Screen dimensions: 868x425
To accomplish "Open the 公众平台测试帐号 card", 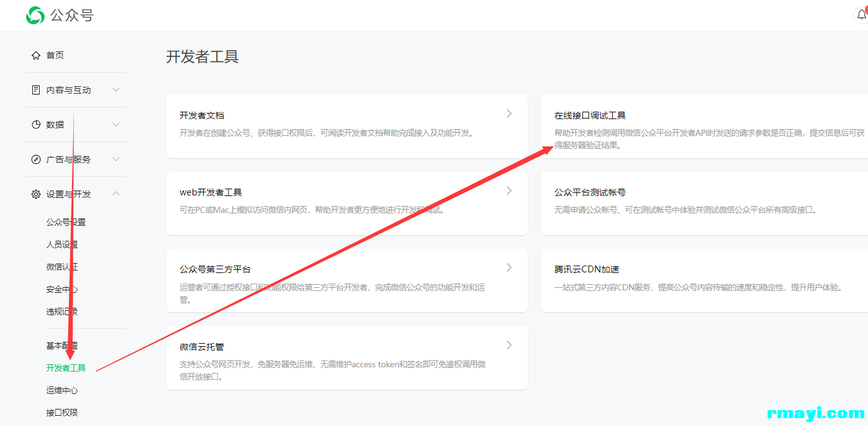I will pos(704,204).
